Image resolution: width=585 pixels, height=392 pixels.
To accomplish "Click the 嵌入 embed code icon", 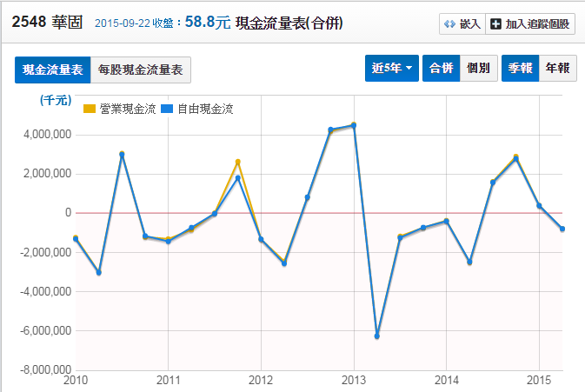I will click(449, 24).
